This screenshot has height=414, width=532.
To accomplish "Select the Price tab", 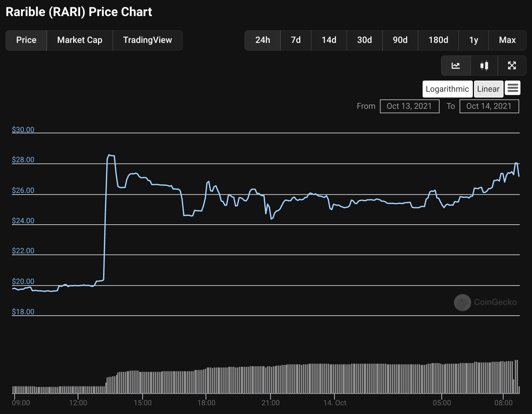I will [26, 40].
